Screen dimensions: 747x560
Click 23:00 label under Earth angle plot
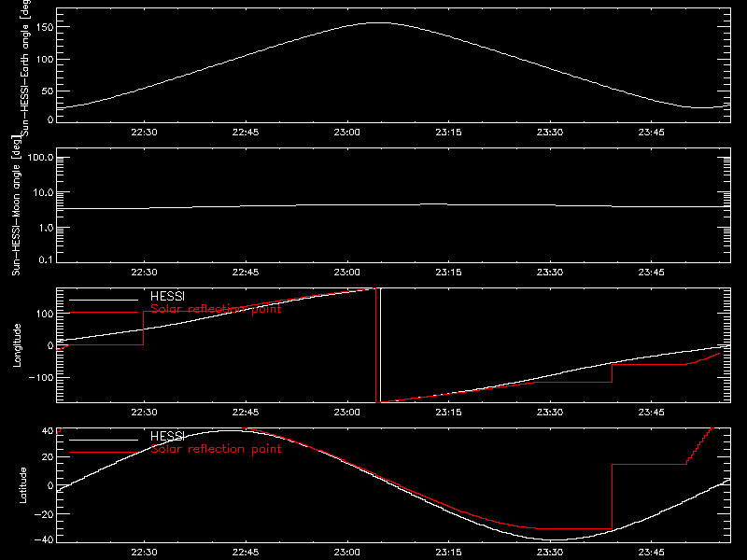[346, 133]
